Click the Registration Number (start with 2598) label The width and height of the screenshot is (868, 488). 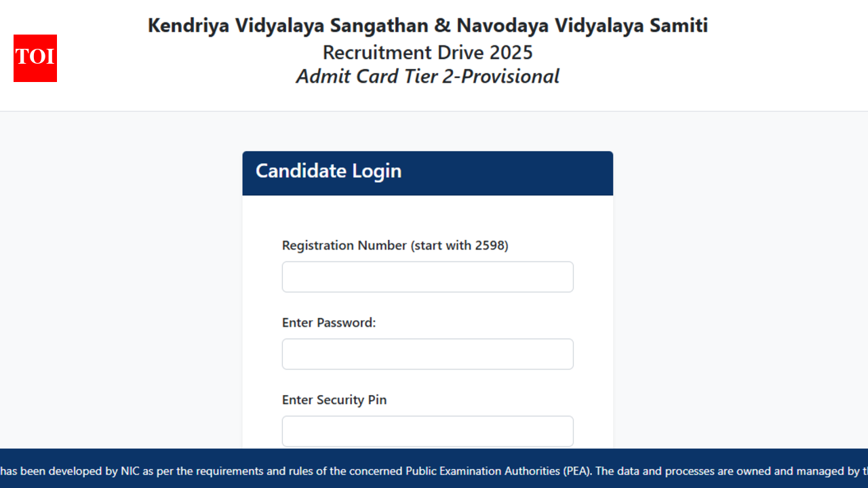(395, 245)
